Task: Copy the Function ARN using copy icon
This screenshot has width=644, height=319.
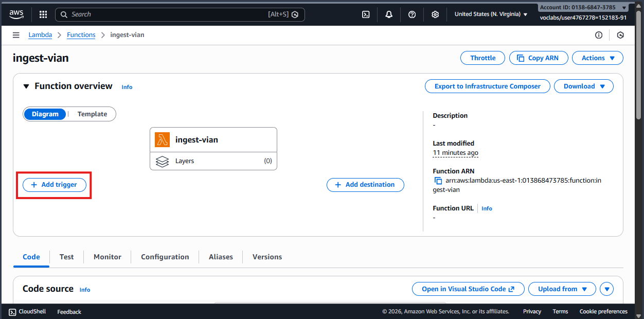Action: 438,181
